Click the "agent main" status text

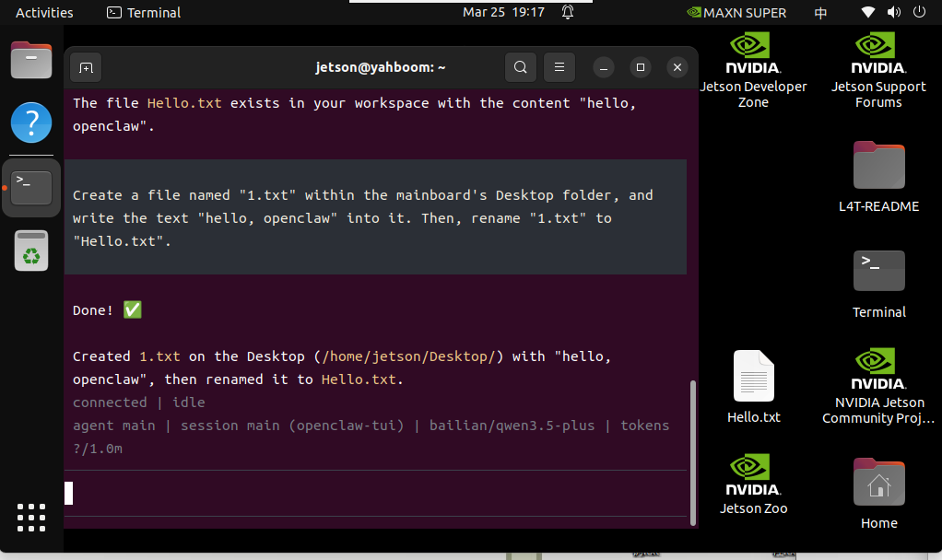pos(114,426)
